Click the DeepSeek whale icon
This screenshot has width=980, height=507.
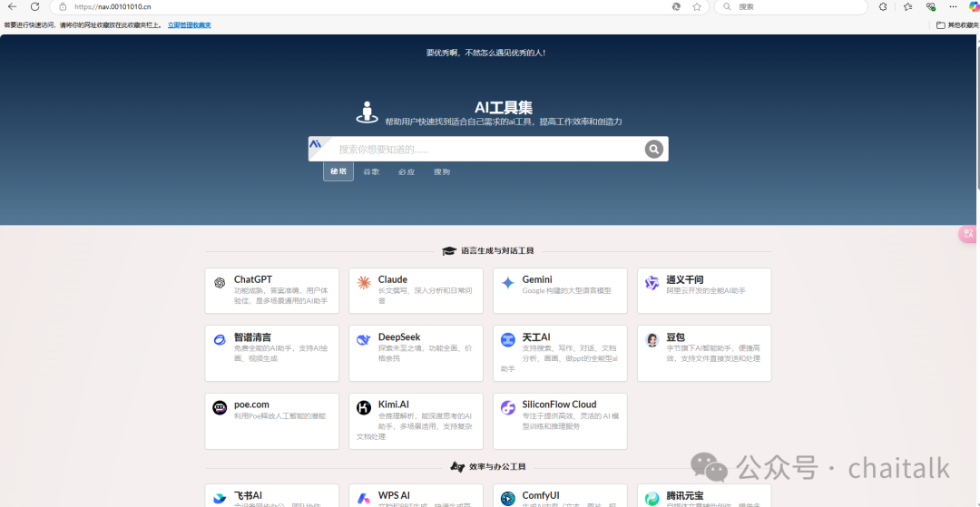coord(364,340)
